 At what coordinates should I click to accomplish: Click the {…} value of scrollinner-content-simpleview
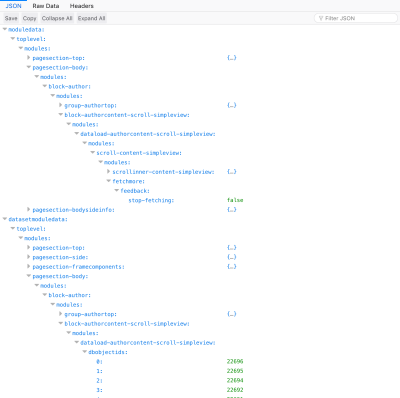[x=232, y=171]
